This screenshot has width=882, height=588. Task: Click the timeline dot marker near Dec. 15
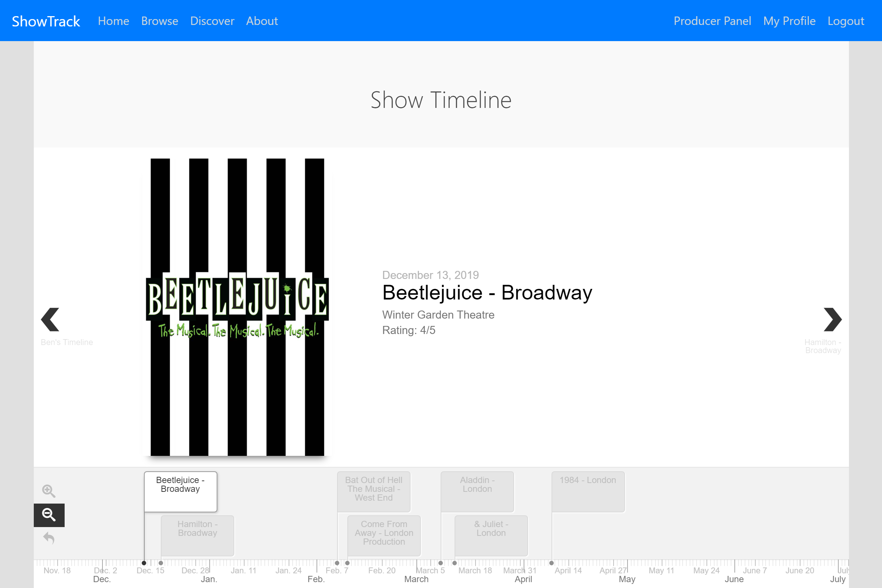coord(144,563)
